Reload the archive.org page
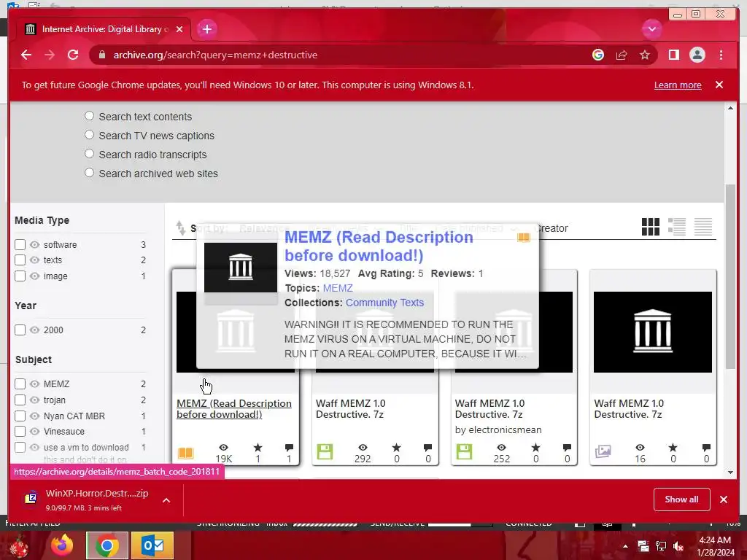The width and height of the screenshot is (747, 560). (x=73, y=55)
